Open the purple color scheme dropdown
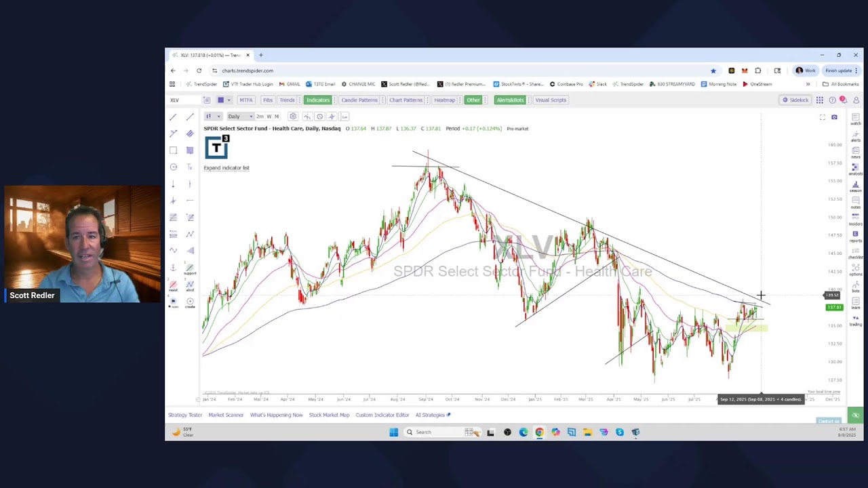Image resolution: width=868 pixels, height=488 pixels. click(x=223, y=100)
